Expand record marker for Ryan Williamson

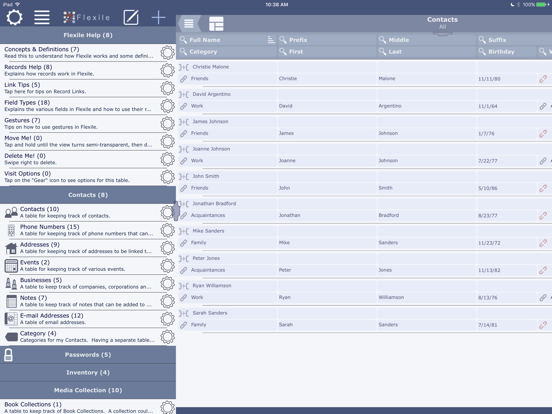click(x=183, y=286)
